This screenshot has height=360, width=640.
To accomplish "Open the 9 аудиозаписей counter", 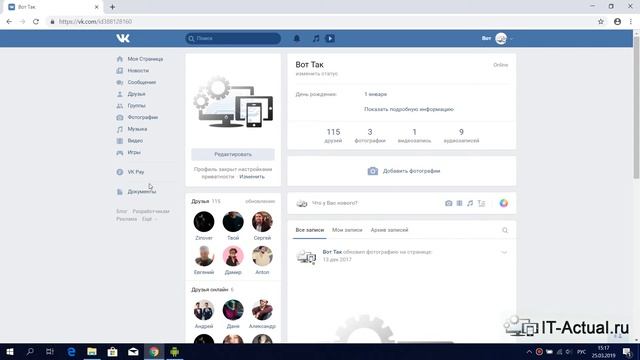I will (x=461, y=136).
